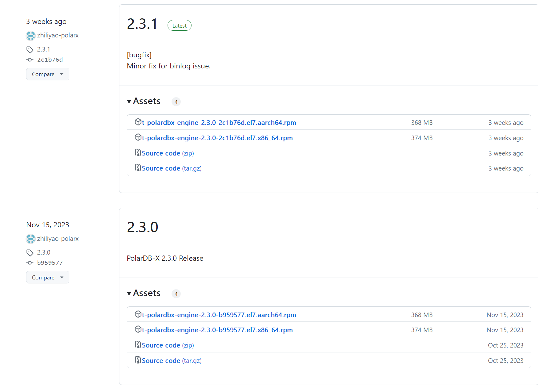Screen dimensions: 538x392
Task: Open release title 2.3.1
Action: click(142, 24)
